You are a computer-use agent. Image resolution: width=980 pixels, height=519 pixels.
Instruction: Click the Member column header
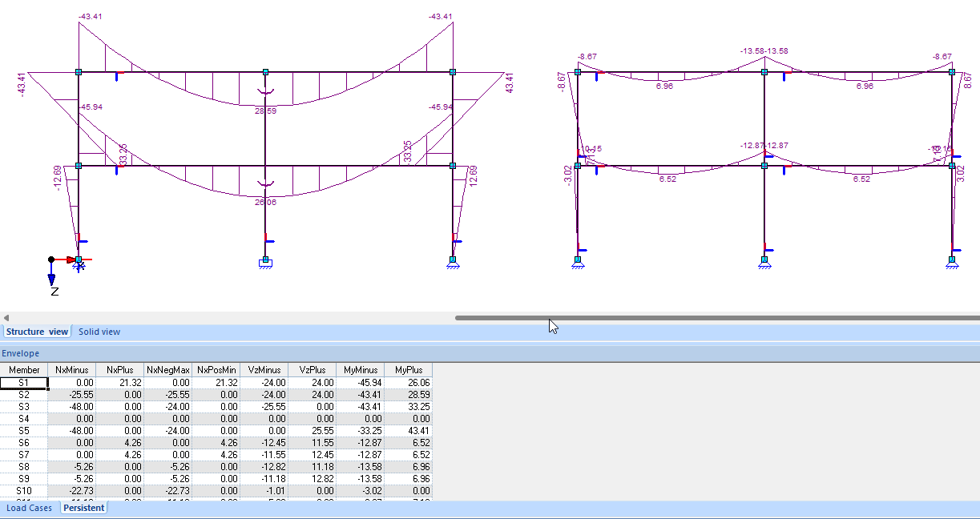coord(24,370)
